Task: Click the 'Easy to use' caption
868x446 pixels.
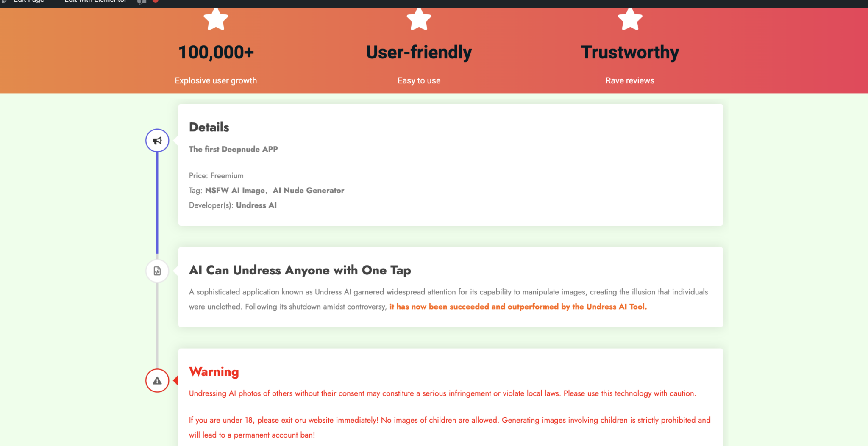Action: coord(419,80)
